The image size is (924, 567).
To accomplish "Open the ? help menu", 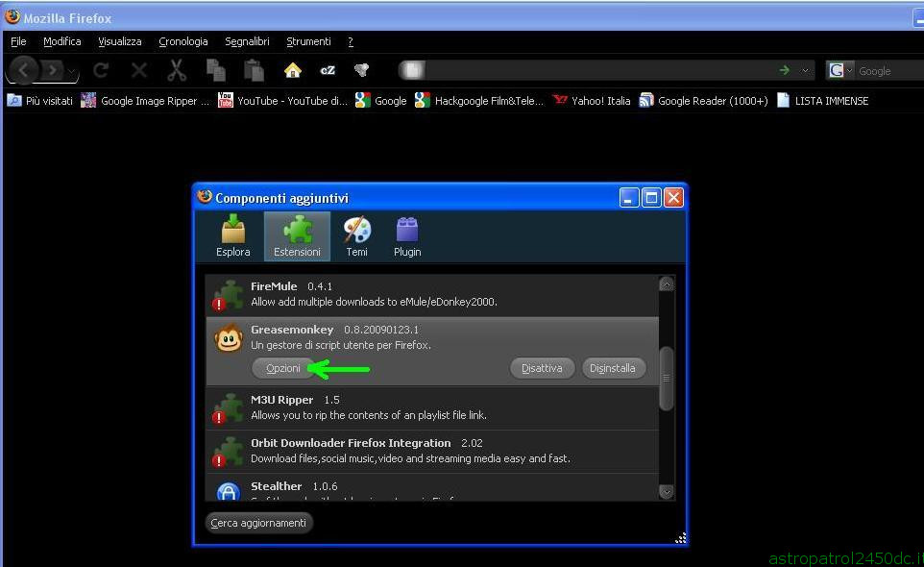I will click(x=351, y=41).
